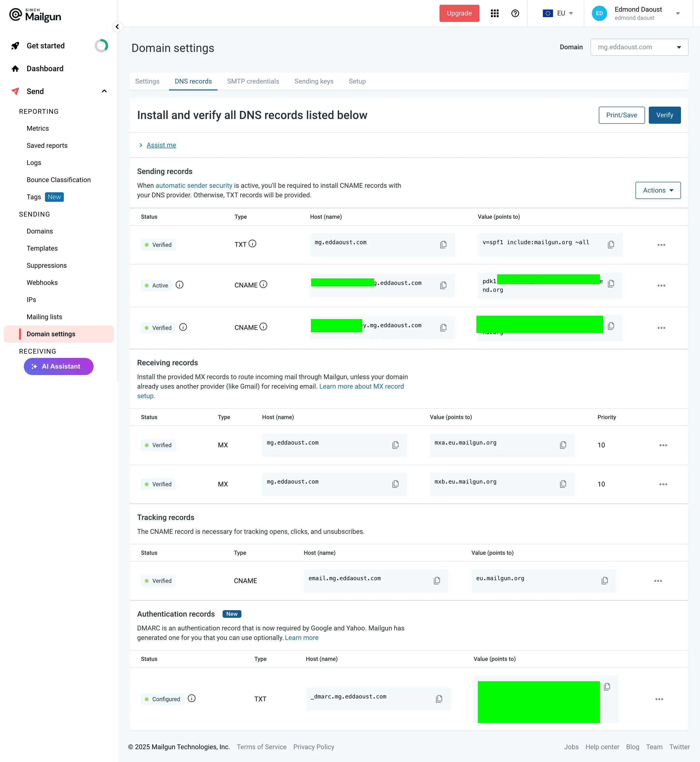Show info next to Verified CNAME status
This screenshot has width=700, height=762.
coord(183,327)
